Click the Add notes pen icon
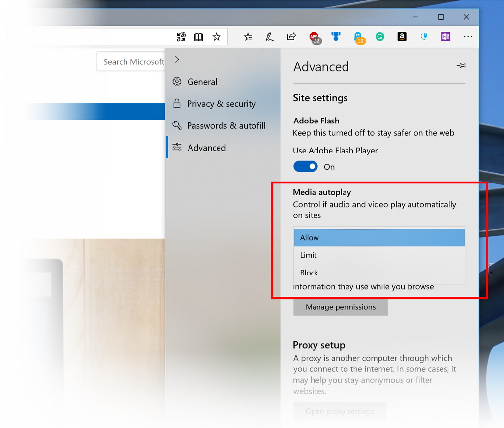The width and height of the screenshot is (504, 428). pos(269,37)
